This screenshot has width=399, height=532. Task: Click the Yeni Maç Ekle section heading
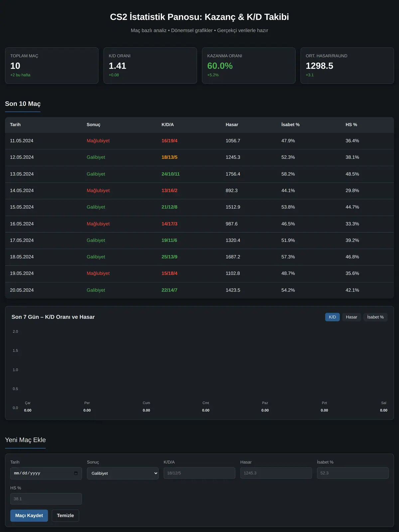point(25,440)
